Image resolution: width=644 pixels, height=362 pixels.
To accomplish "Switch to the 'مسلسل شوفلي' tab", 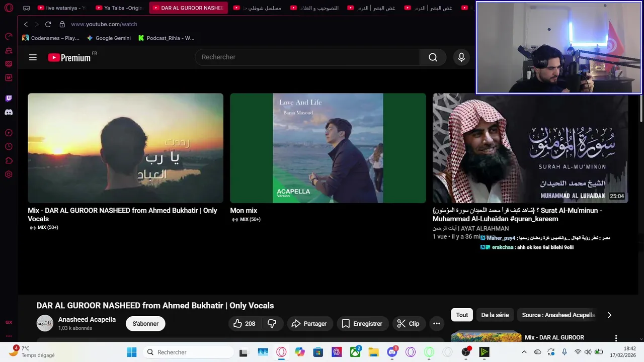I will tap(259, 8).
